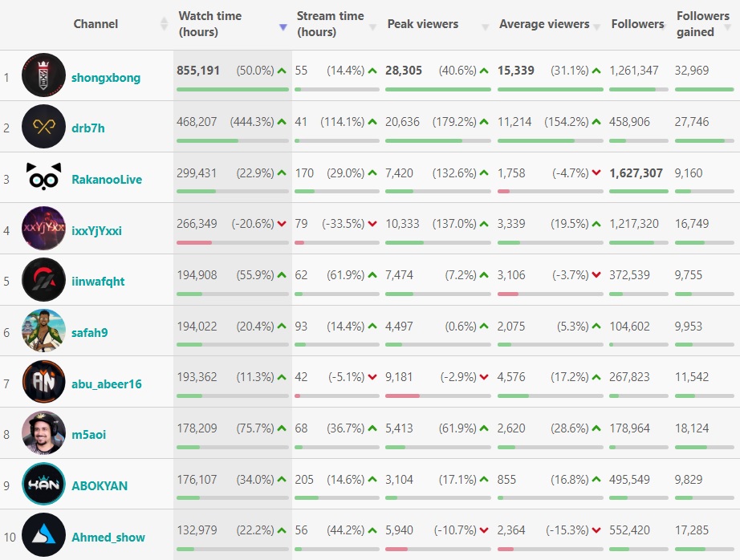
Task: Sort table by Stream time arrow
Action: 372,26
